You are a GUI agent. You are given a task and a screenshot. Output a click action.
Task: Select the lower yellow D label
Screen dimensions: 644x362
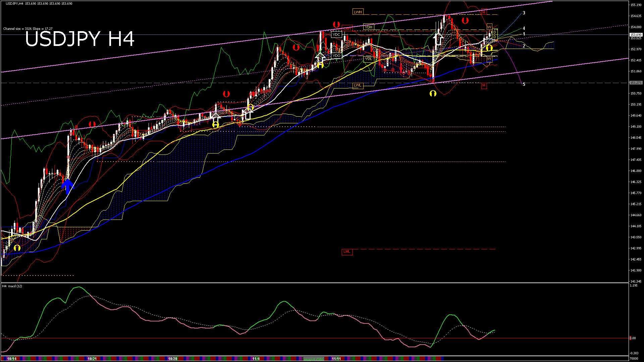[x=495, y=37]
